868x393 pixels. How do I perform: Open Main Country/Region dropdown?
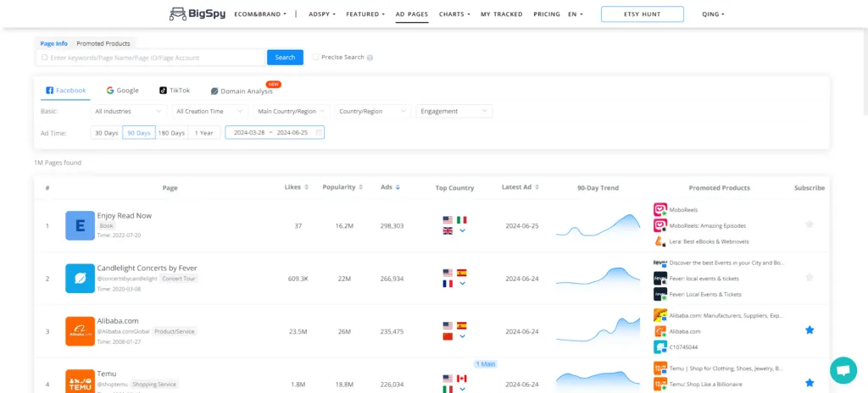tap(292, 111)
